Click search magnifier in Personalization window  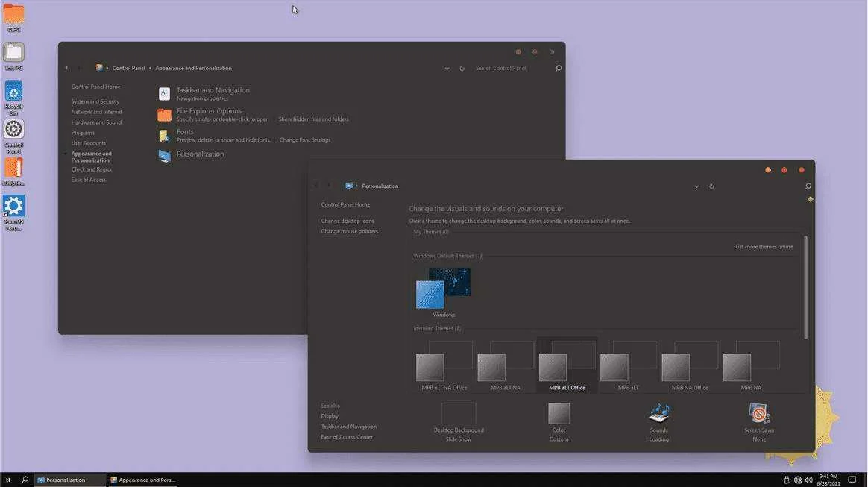(808, 186)
